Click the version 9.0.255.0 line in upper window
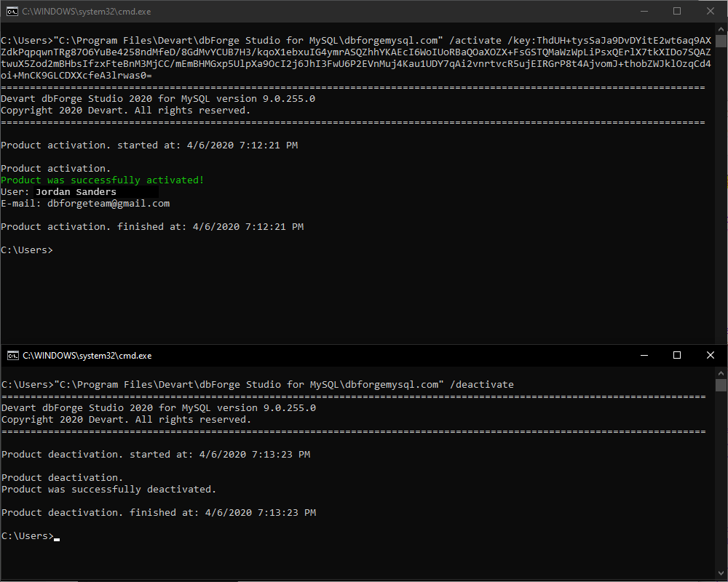This screenshot has height=582, width=728. (x=158, y=98)
